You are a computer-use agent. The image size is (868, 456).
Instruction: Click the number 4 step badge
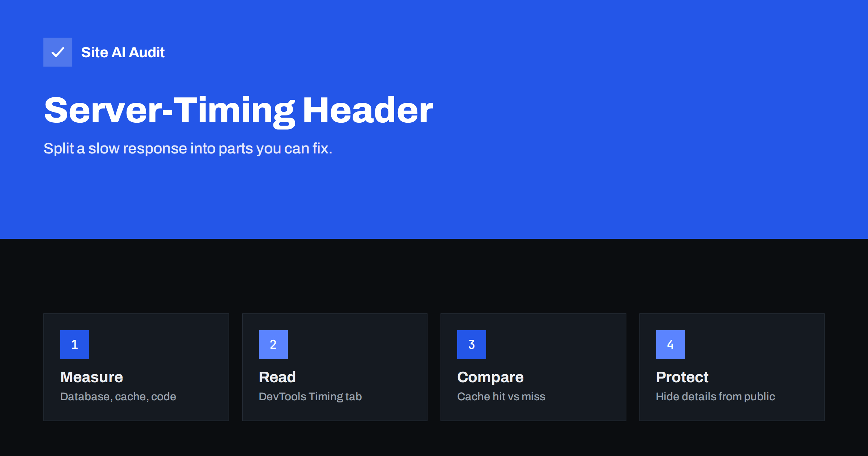pos(671,345)
